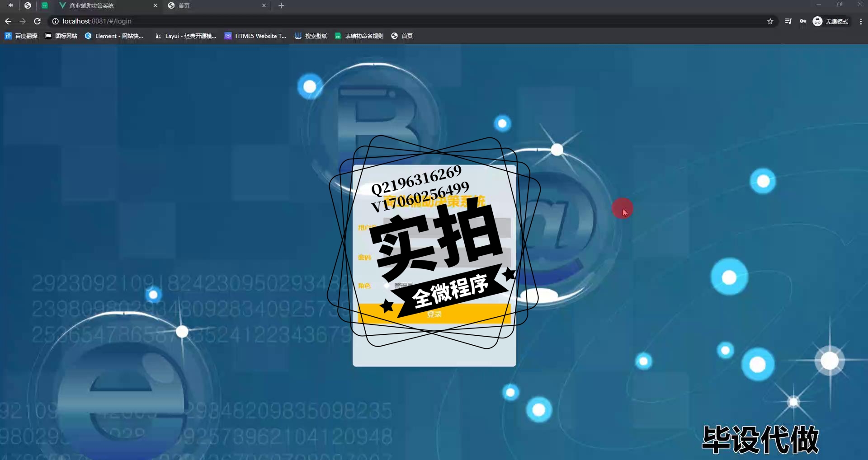868x460 pixels.
Task: Open the 首页 bookmark in bookmarks bar
Action: pyautogui.click(x=402, y=36)
